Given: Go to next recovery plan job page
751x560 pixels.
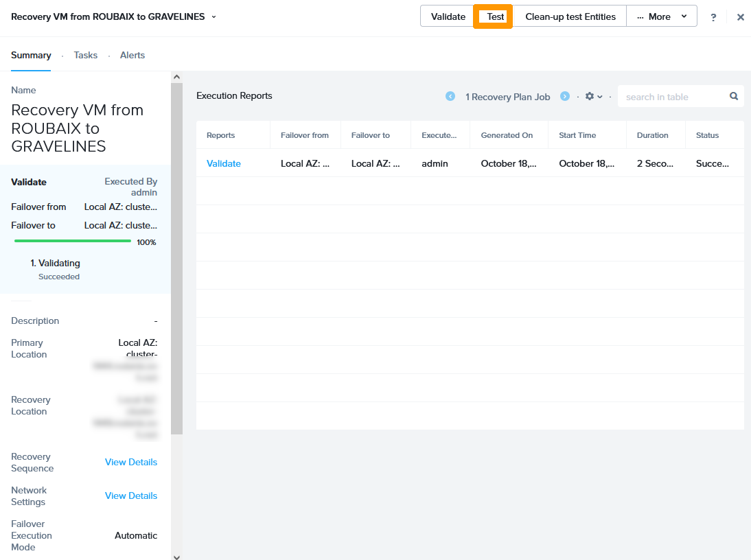Looking at the screenshot, I should (565, 97).
